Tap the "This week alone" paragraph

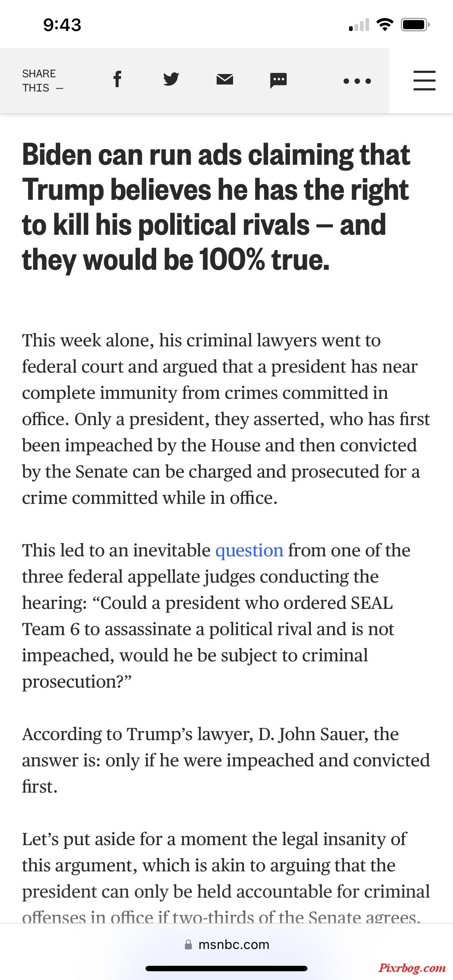click(x=226, y=419)
